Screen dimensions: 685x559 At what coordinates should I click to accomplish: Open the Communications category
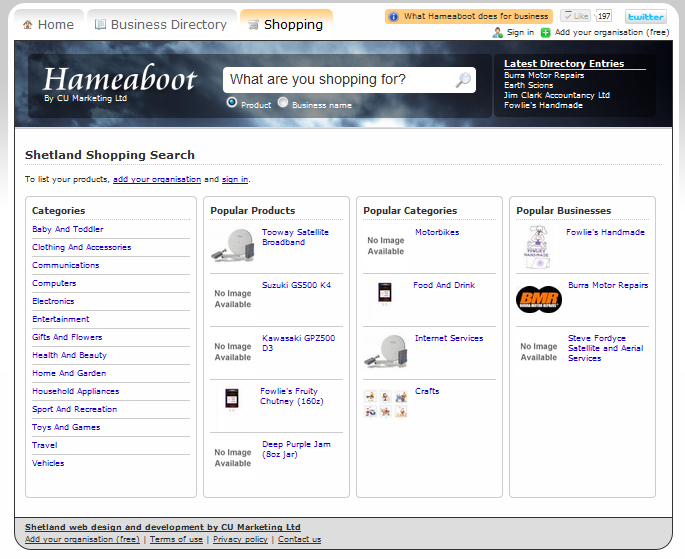pos(66,265)
